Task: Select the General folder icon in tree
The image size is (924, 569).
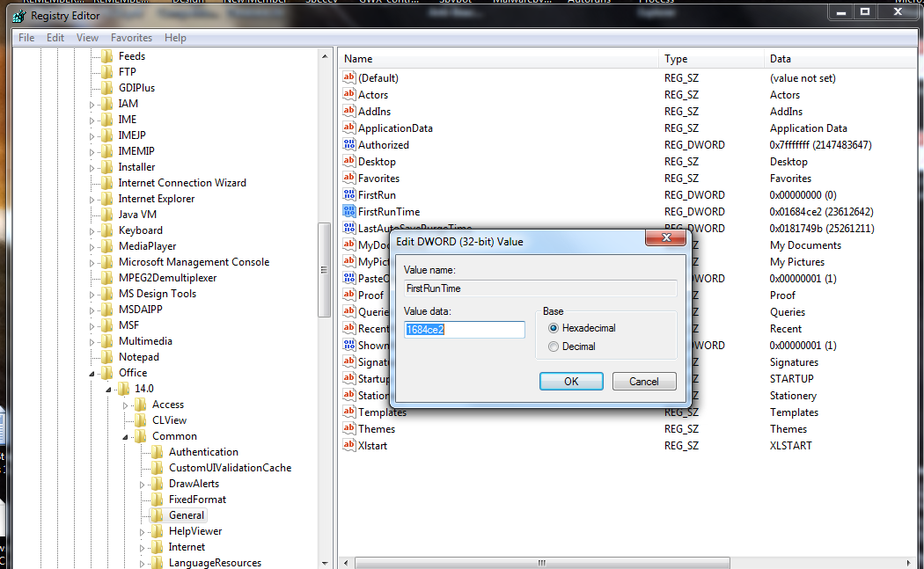Action: [158, 515]
